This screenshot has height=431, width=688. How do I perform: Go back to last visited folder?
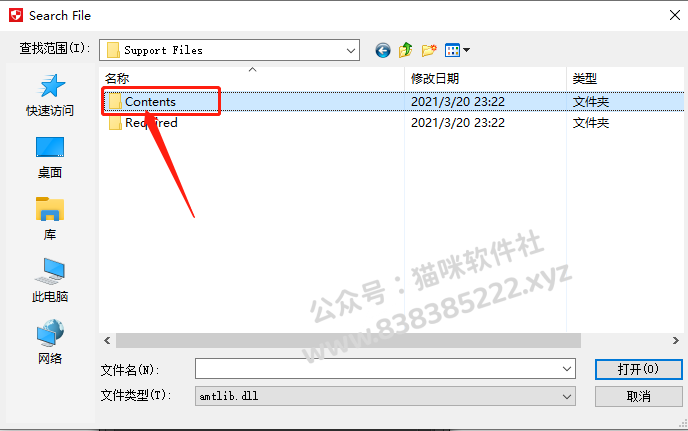[x=383, y=50]
